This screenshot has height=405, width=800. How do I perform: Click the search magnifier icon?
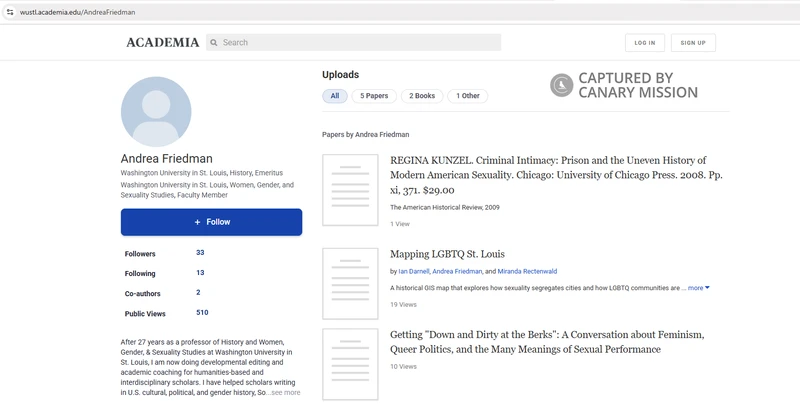(214, 43)
